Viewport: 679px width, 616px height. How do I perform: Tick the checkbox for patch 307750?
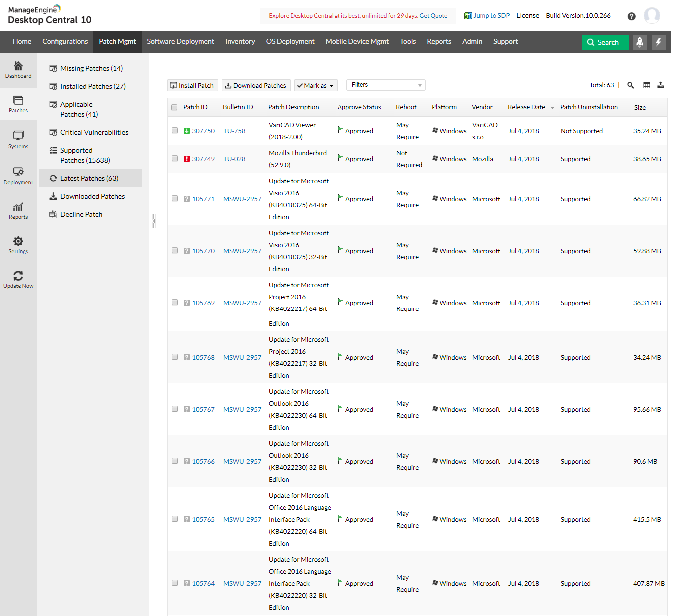point(175,131)
